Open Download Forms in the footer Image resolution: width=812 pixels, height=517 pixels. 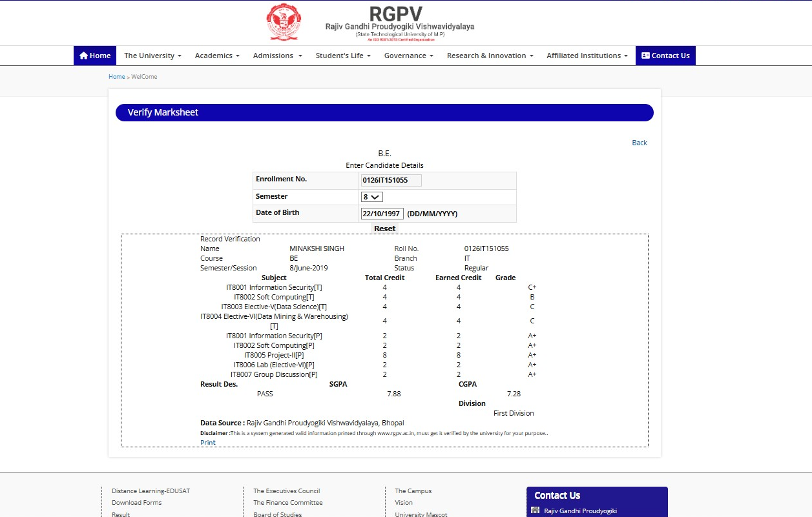[136, 503]
